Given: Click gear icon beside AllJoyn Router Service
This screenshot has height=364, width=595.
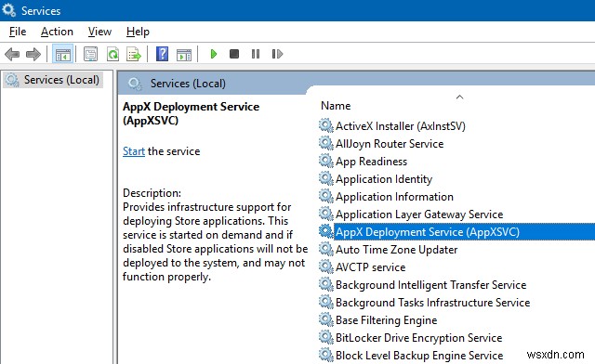Looking at the screenshot, I should tap(326, 143).
